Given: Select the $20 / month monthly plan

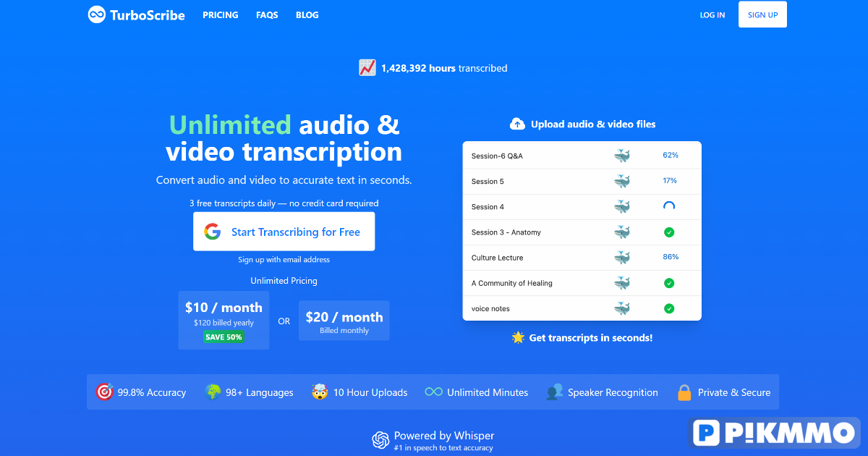Looking at the screenshot, I should (x=344, y=321).
